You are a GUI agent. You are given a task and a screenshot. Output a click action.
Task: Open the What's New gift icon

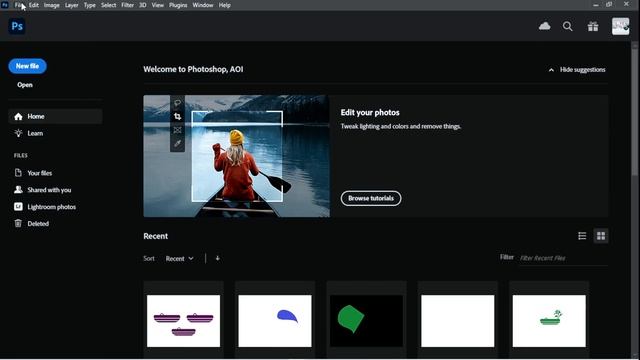point(593,27)
